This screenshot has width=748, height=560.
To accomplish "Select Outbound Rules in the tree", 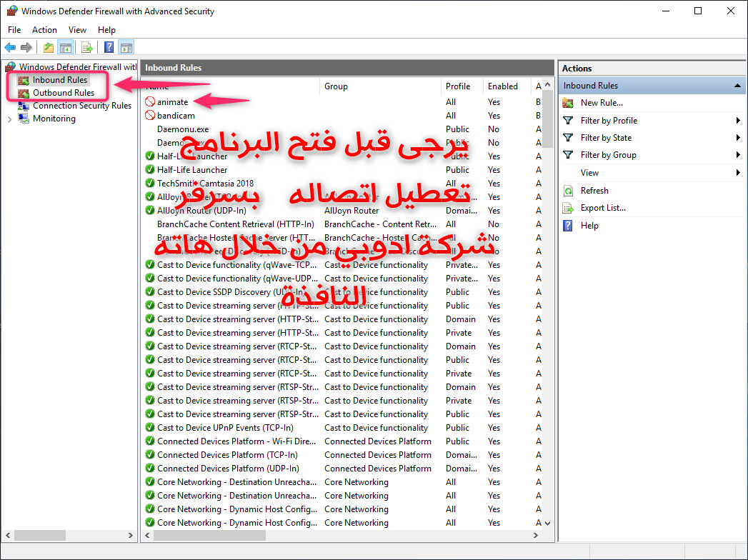I will click(63, 93).
